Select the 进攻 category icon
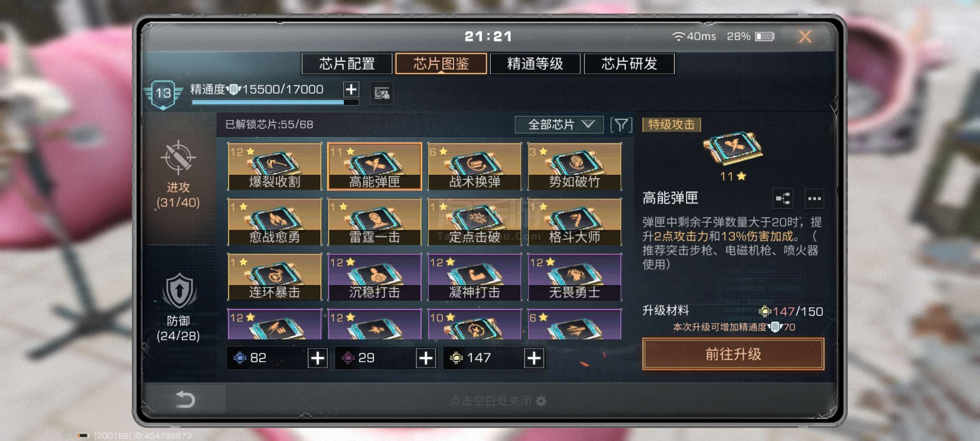 click(178, 158)
